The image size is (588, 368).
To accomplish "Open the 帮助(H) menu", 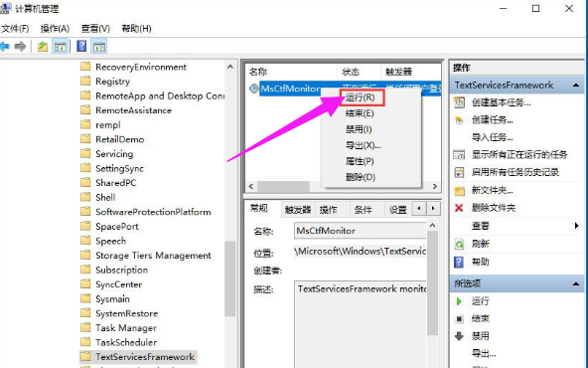I will (136, 29).
